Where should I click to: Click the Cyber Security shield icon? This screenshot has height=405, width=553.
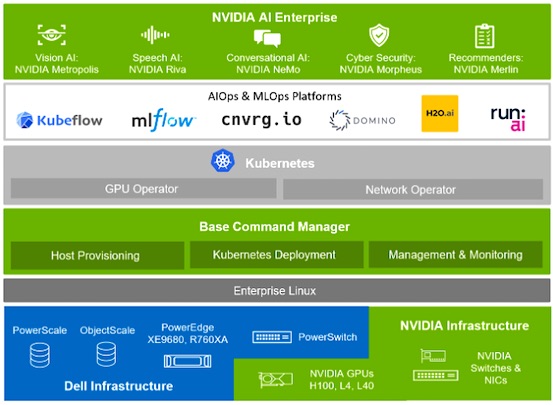[x=379, y=35]
